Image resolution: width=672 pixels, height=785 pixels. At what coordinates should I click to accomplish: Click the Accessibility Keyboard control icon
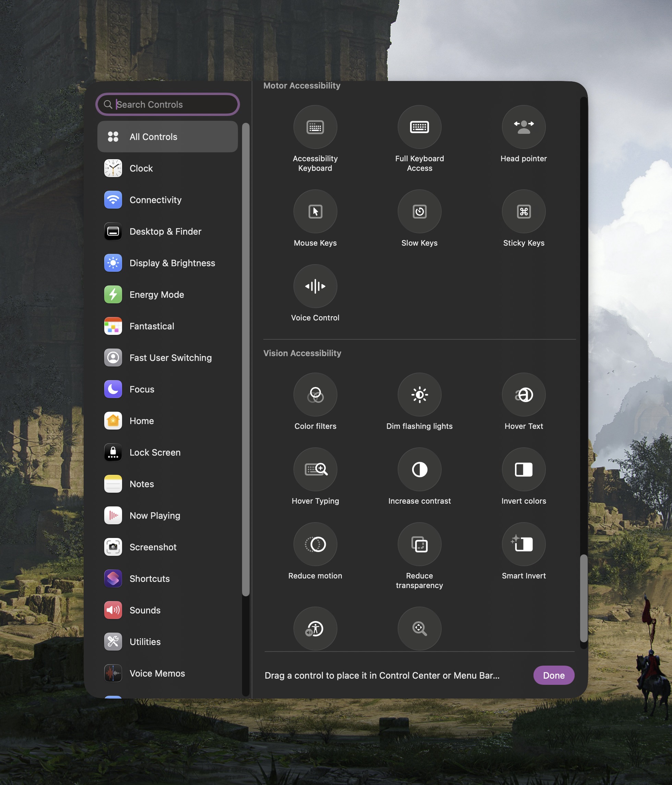pos(315,127)
